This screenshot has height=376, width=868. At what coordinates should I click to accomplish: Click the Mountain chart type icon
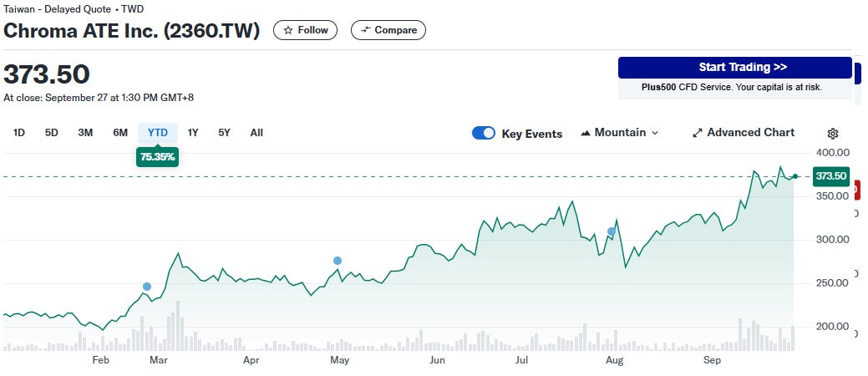(x=586, y=133)
